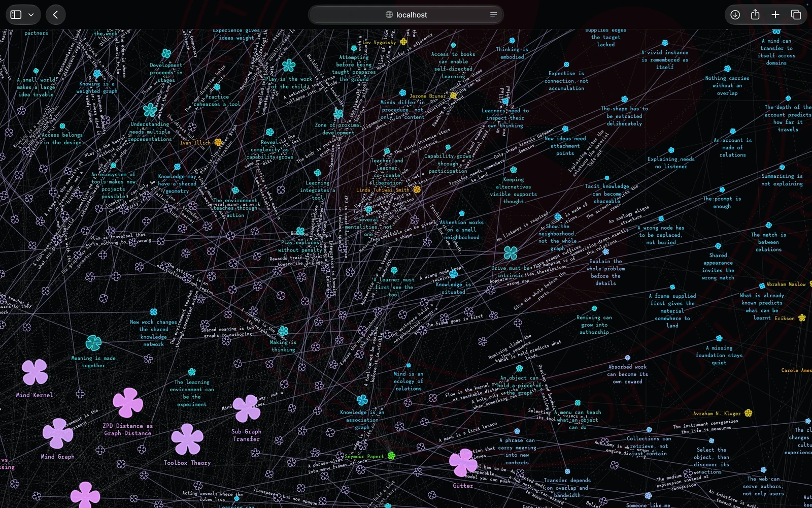Click 'Thinking is embodied' label
This screenshot has width=812, height=508.
click(x=512, y=53)
